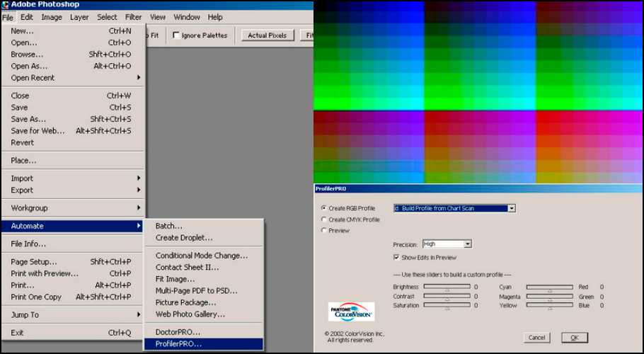Click the Actual Pixels button
This screenshot has height=354, width=644.
pos(267,35)
